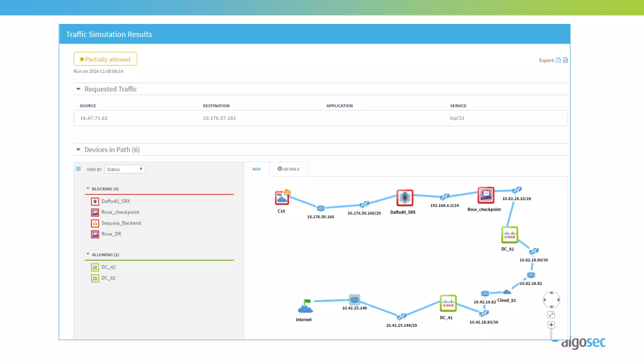This screenshot has height=362, width=644.
Task: Switch to the Details tab
Action: tap(288, 169)
